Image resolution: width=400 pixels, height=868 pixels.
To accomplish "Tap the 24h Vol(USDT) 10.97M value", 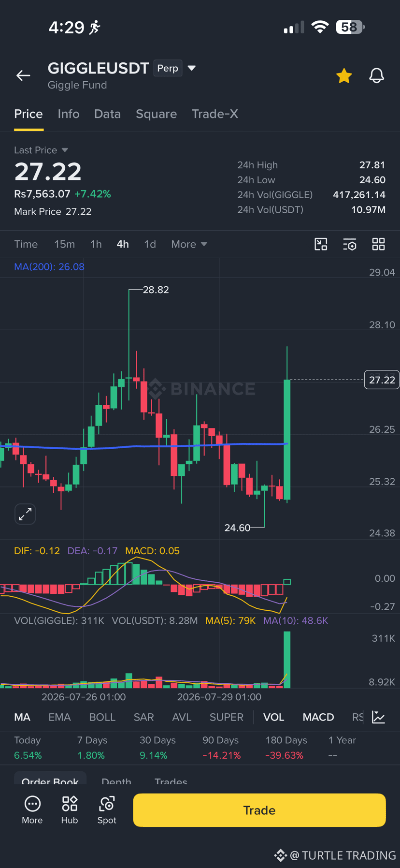I will pyautogui.click(x=368, y=210).
